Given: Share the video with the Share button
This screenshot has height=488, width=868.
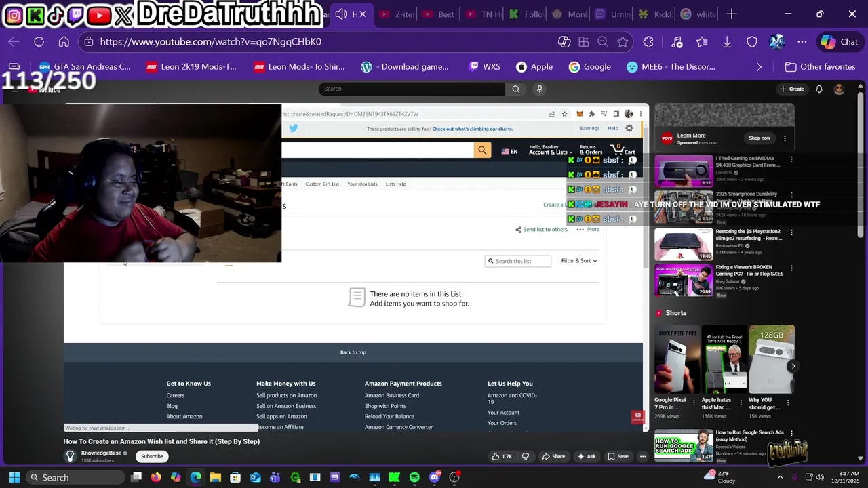Looking at the screenshot, I should (553, 456).
